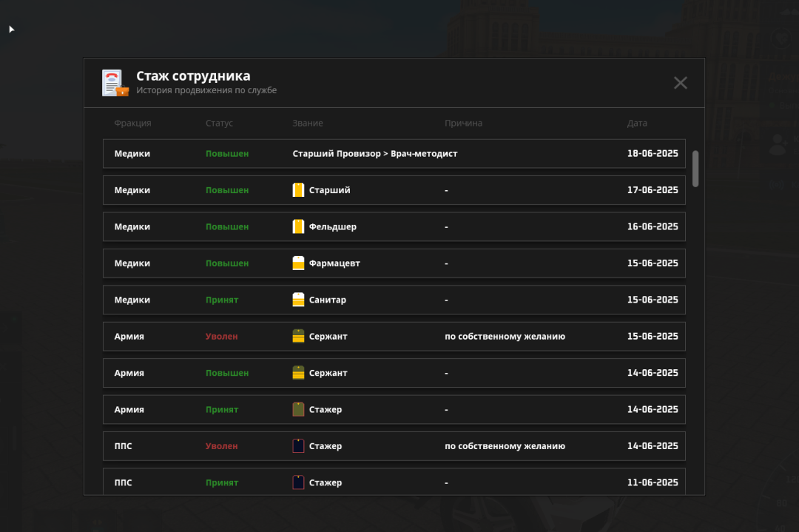This screenshot has width=799, height=532.
Task: Click the reason по собственному желанию in the ППС row
Action: [x=505, y=446]
